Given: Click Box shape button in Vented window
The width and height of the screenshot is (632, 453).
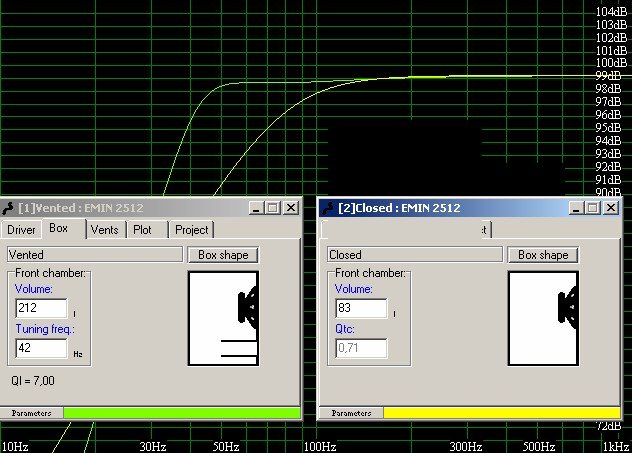Looking at the screenshot, I should pyautogui.click(x=223, y=255).
